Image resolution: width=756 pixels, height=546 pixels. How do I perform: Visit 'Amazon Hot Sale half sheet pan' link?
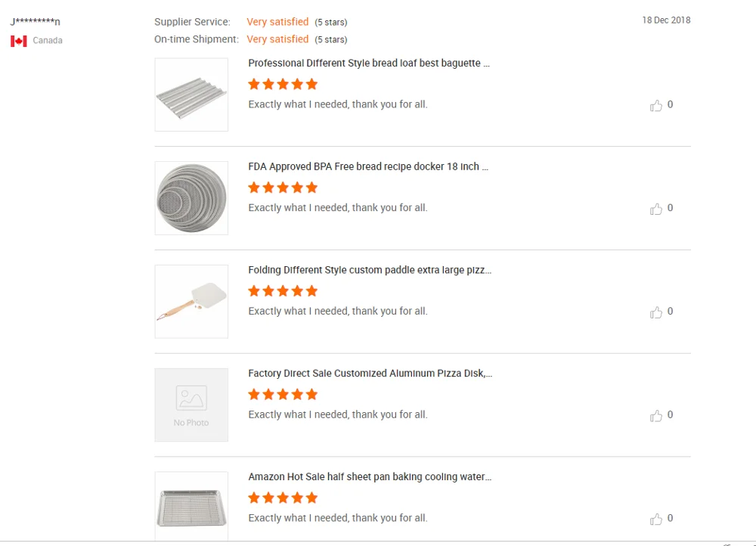coord(370,477)
